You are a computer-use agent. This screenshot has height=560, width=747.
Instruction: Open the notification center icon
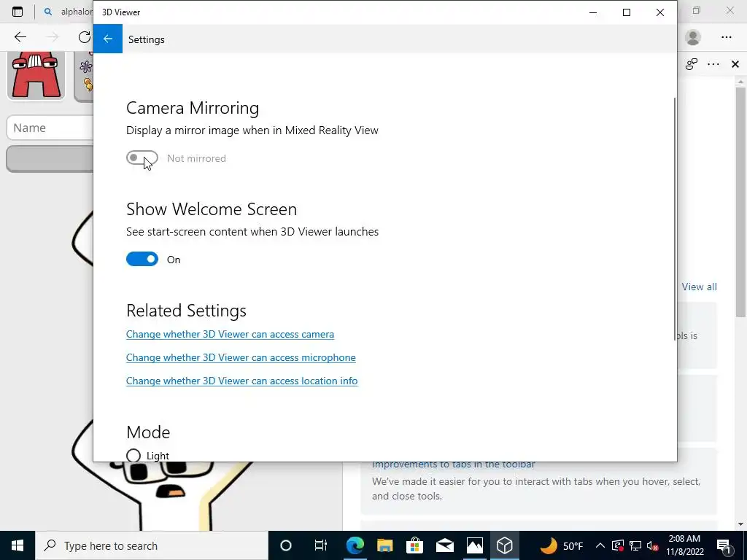tap(724, 545)
